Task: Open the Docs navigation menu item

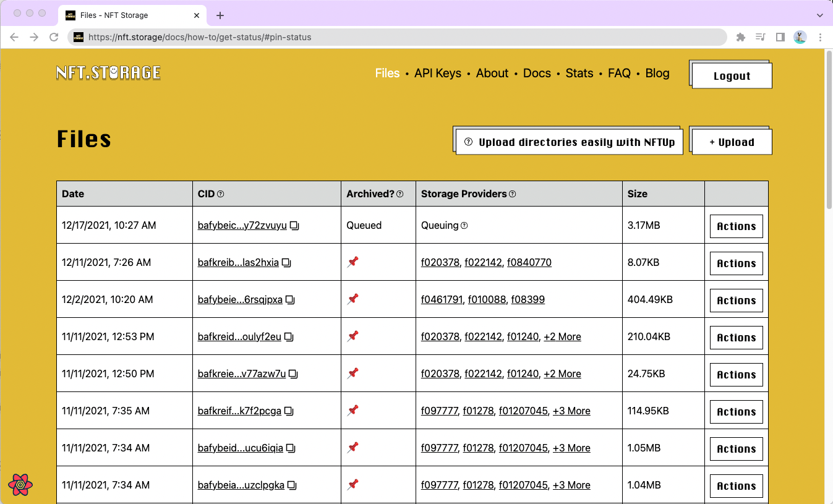Action: click(537, 73)
